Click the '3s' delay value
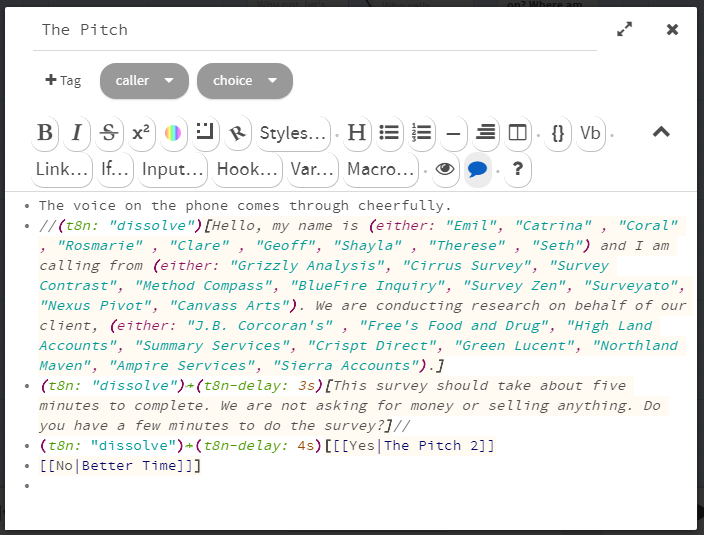This screenshot has height=535, width=704. (307, 386)
